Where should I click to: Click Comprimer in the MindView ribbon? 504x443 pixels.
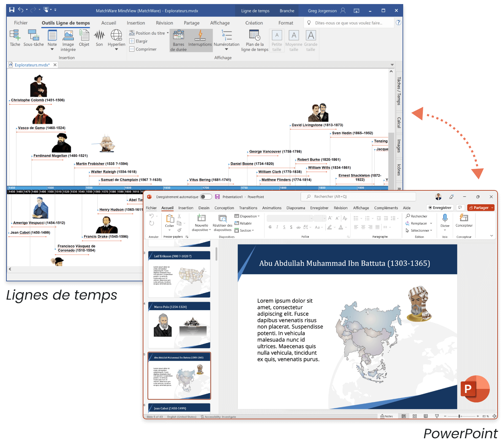pyautogui.click(x=143, y=49)
